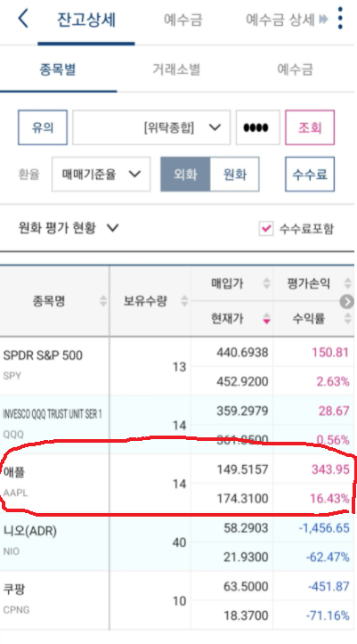Select the 예수금 sub-tab
357x644 pixels.
[295, 69]
